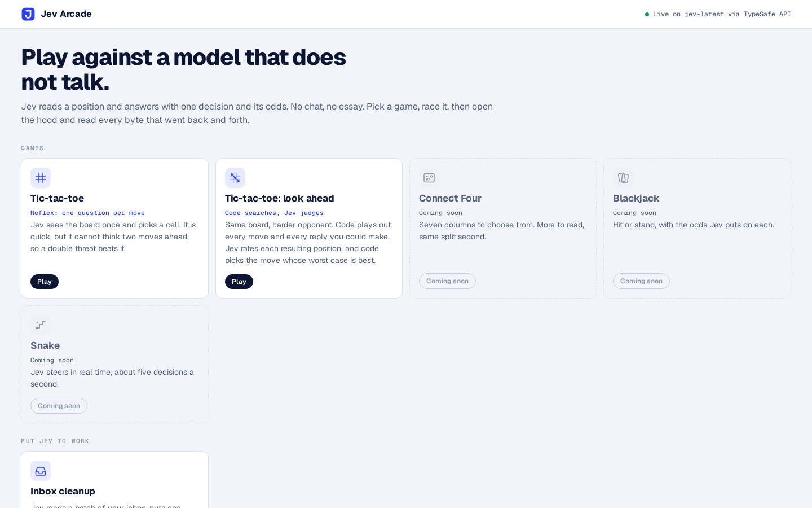Screen dimensions: 812x508
Task: Click the 'Jev sees the board once' description
Action: pos(113,237)
